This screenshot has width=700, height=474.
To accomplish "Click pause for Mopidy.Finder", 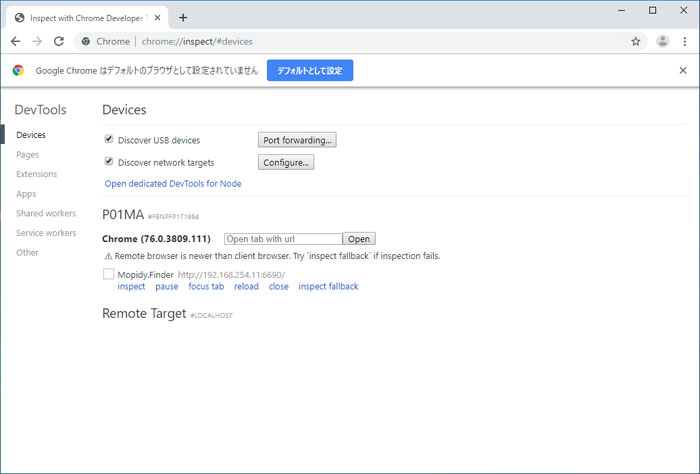I will [x=167, y=287].
